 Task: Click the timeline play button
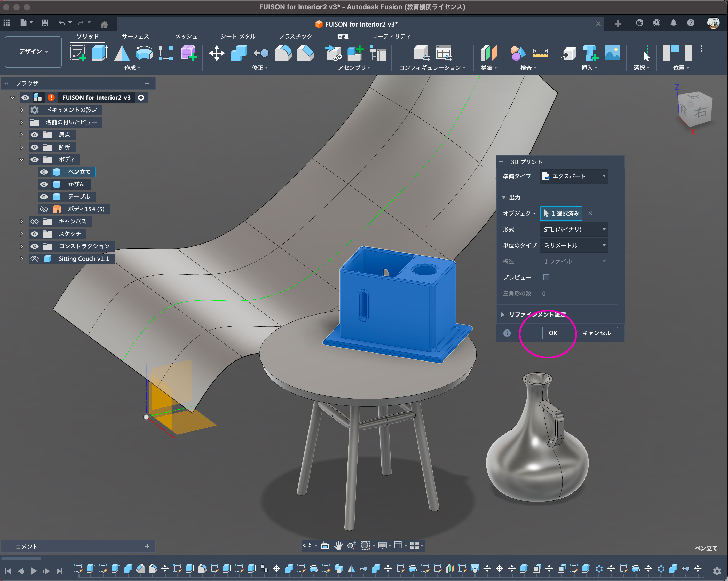click(x=34, y=570)
